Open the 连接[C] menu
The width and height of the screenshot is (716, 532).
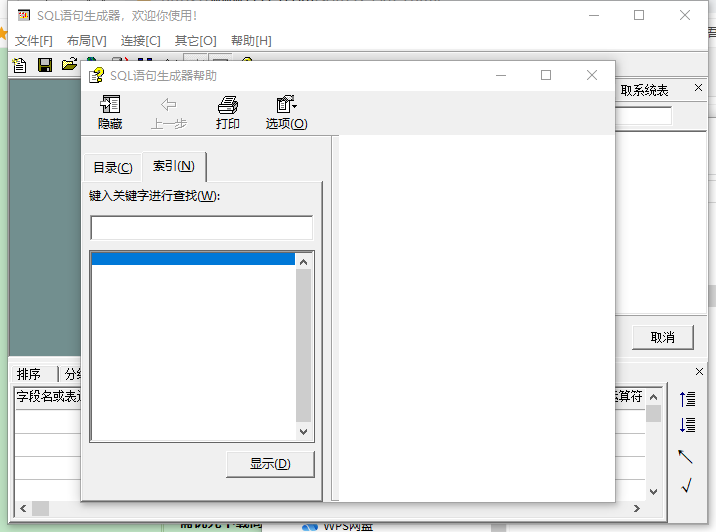pyautogui.click(x=140, y=41)
